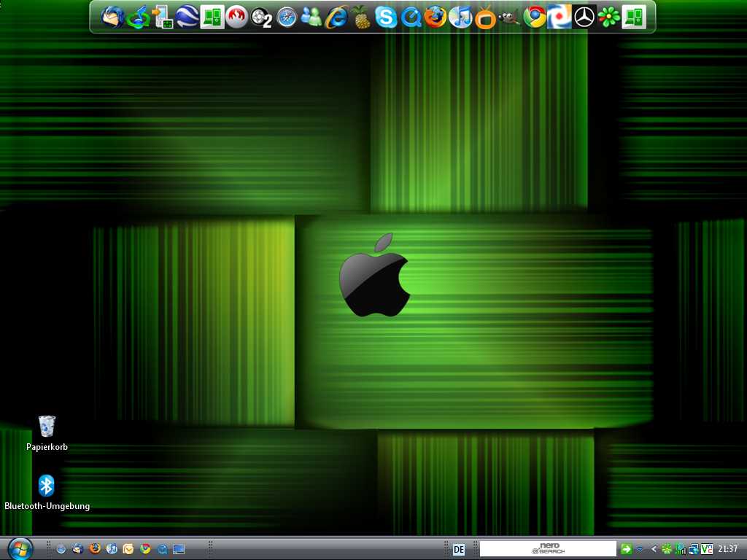Open Thunderbird from the top dock

pos(112,17)
